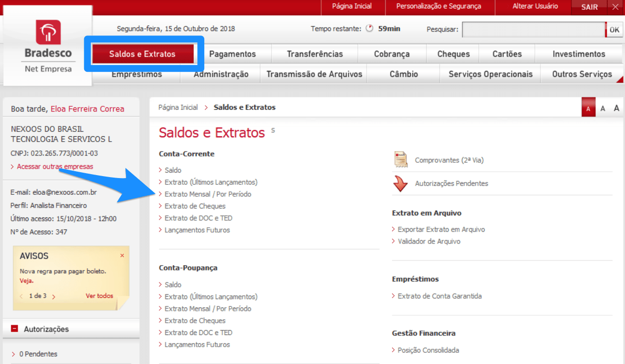Viewport: 625px width, 364px height.
Task: Click the X icon next to SAIR
Action: 615,7
